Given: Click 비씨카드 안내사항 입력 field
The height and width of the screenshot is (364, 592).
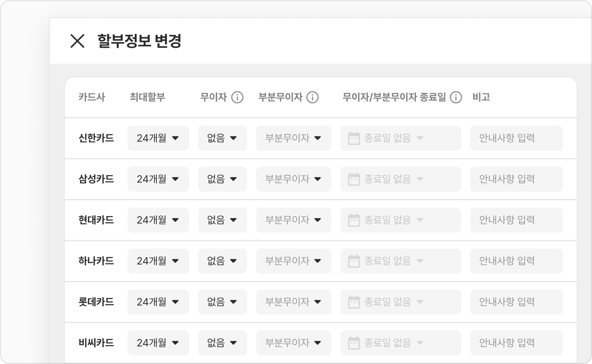Looking at the screenshot, I should click(x=516, y=343).
